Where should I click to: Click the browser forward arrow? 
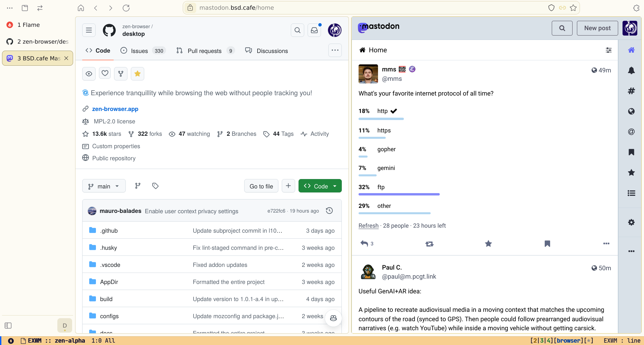tap(111, 8)
